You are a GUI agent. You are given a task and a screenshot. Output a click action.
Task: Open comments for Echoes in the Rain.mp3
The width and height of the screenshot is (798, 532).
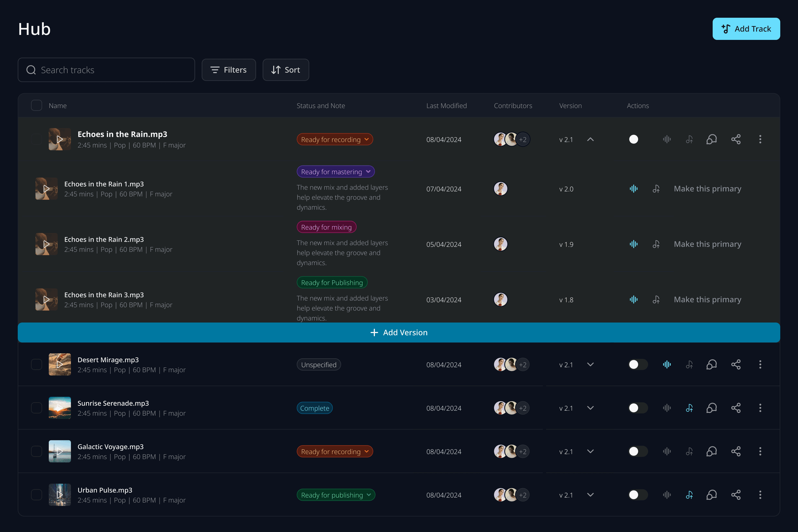(712, 139)
